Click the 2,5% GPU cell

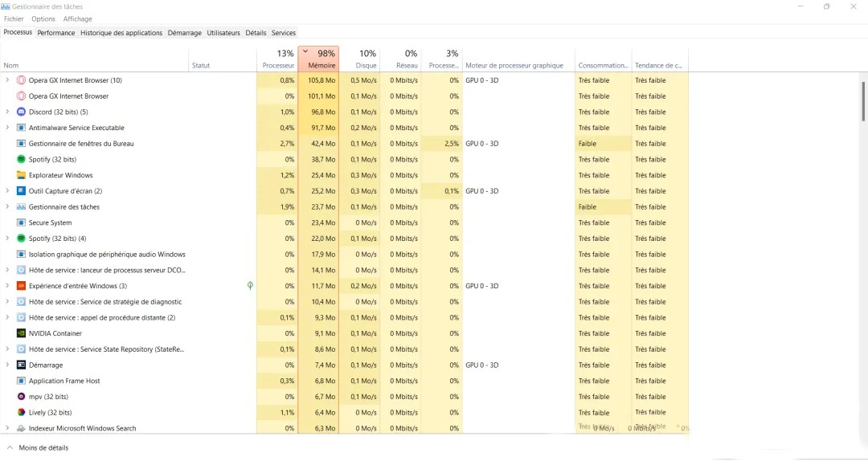(442, 143)
